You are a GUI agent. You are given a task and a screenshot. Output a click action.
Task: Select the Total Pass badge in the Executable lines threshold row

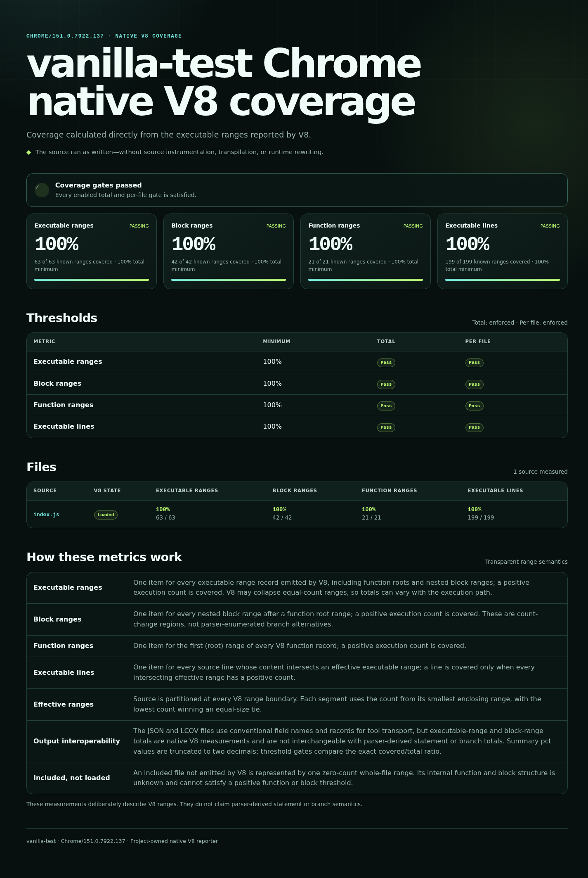[386, 427]
